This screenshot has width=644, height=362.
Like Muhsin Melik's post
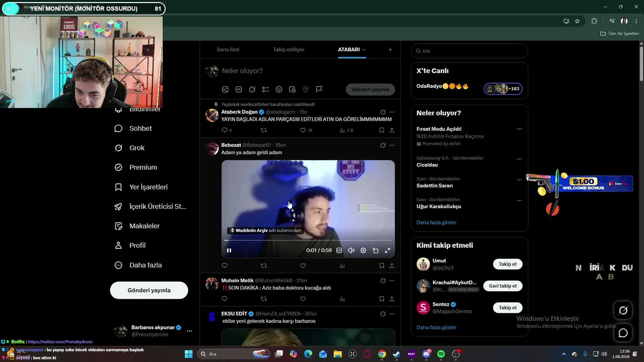click(303, 299)
